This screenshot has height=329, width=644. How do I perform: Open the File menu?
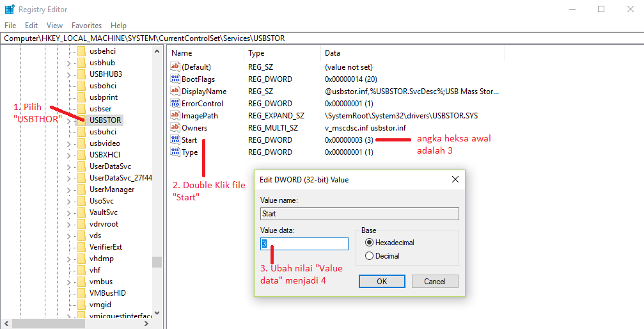tap(10, 26)
